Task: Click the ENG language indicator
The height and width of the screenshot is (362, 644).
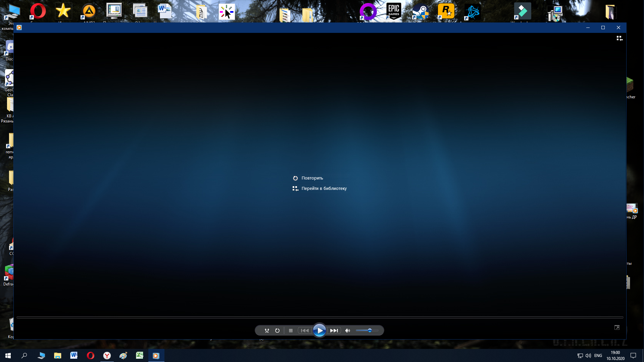Action: coord(598,356)
